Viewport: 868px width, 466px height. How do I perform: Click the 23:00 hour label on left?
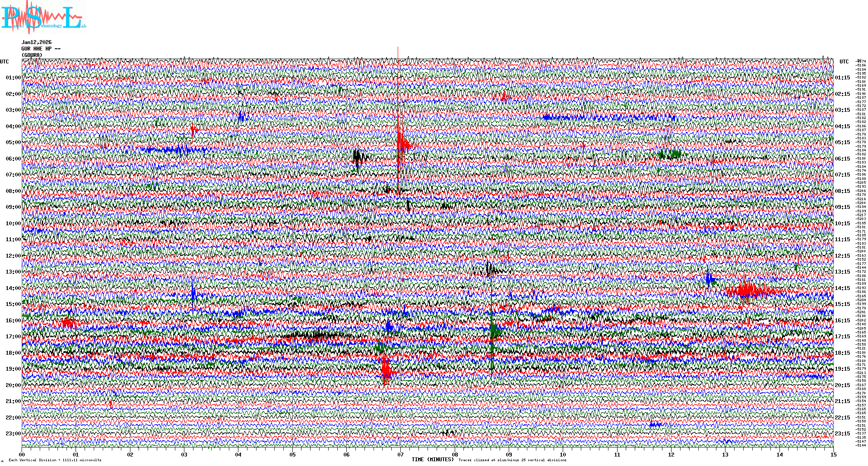pyautogui.click(x=13, y=434)
